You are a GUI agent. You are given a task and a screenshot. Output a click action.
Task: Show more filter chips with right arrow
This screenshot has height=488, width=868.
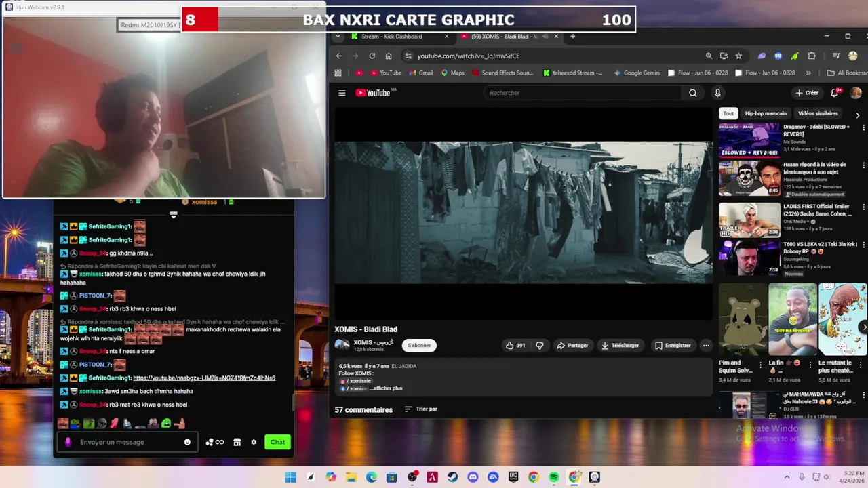coord(858,115)
